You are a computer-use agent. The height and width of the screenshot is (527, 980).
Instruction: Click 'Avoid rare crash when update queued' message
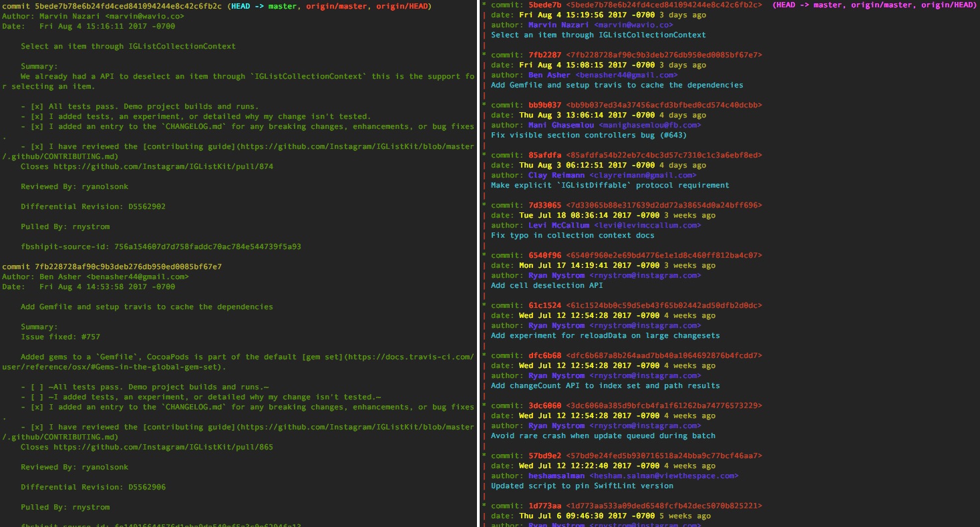tap(603, 435)
